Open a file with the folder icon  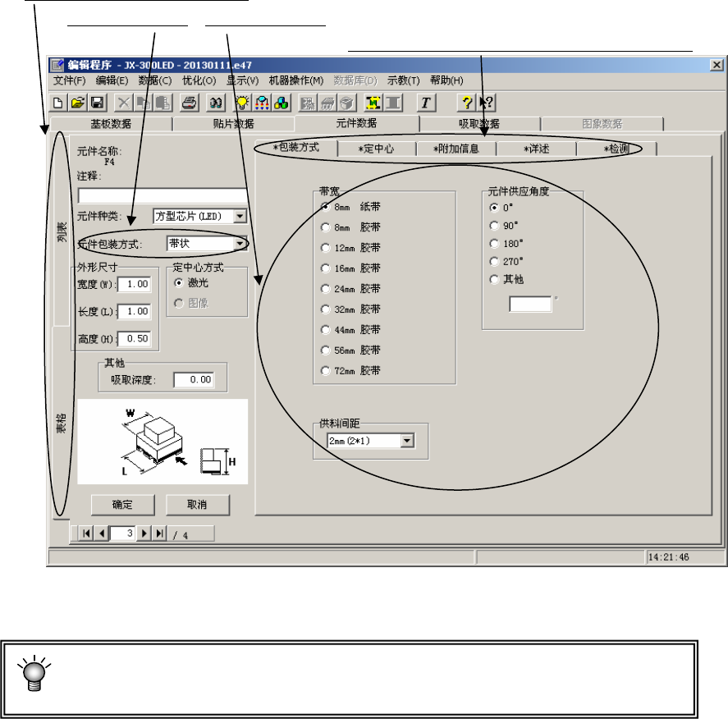pos(77,103)
